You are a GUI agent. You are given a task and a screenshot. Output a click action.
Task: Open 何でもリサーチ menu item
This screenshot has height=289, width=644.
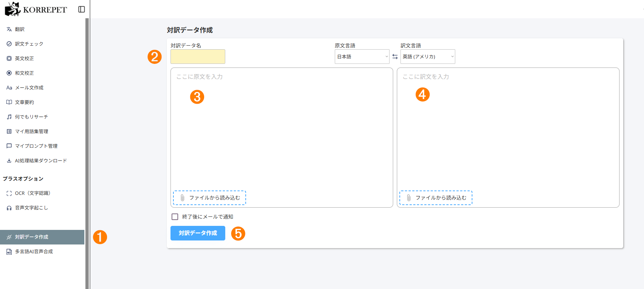(x=42, y=117)
